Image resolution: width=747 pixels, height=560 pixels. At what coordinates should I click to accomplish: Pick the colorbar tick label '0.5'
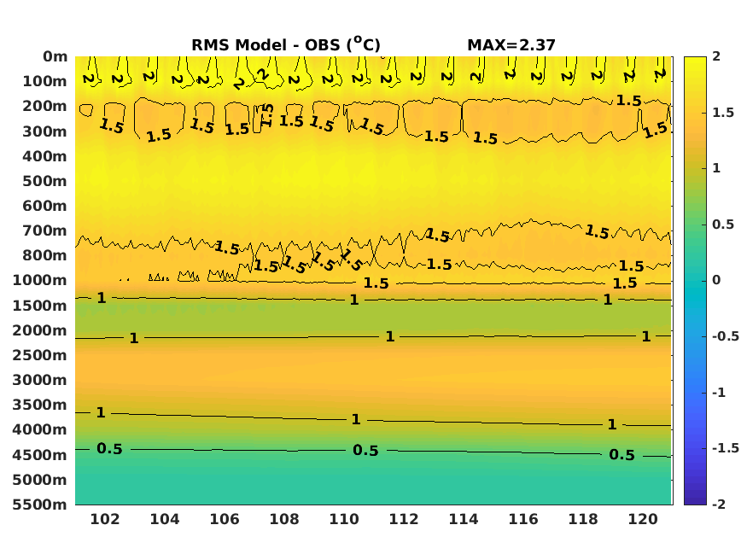click(x=723, y=225)
